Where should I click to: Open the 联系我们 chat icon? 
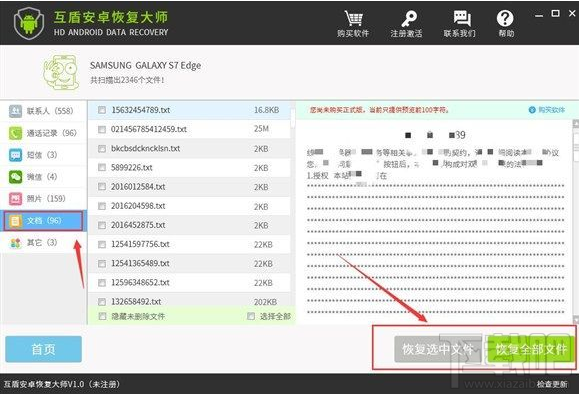[461, 18]
